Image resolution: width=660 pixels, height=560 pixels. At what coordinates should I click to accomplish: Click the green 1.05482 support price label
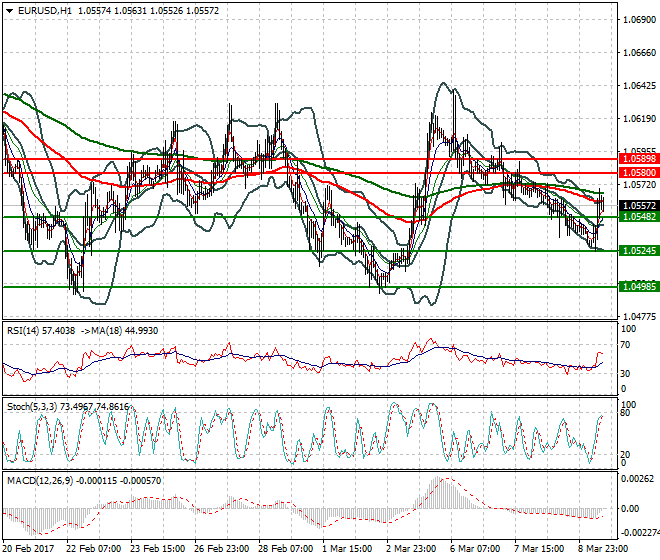[639, 216]
